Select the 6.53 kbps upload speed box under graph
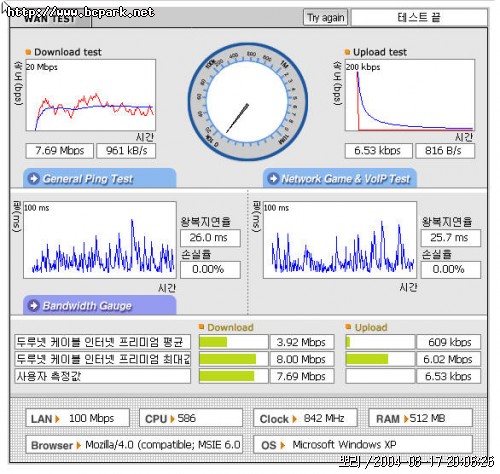Screen dimensions: 500x474 coord(378,151)
